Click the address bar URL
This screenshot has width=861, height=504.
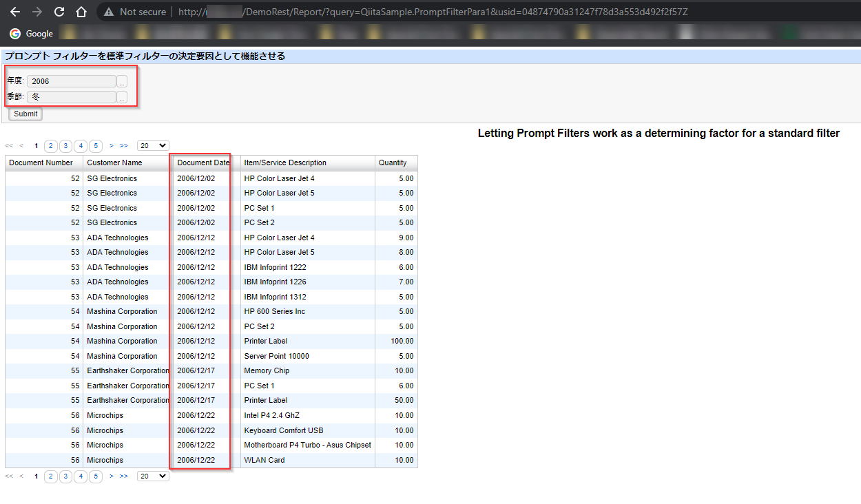coord(433,12)
